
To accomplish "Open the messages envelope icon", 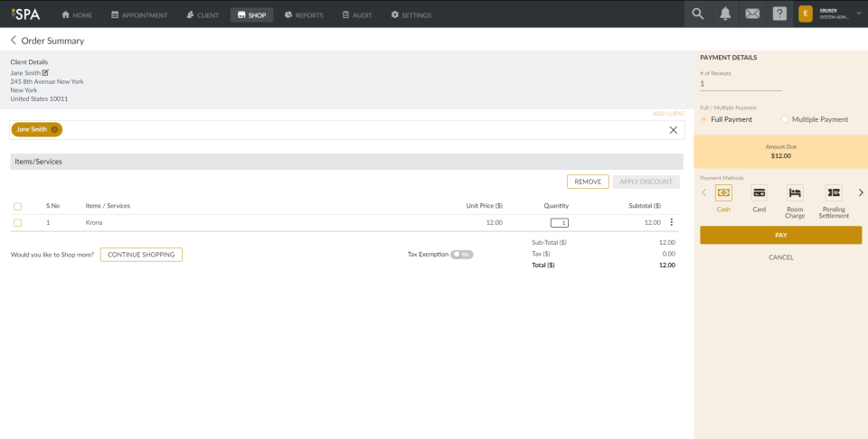I will tap(752, 14).
